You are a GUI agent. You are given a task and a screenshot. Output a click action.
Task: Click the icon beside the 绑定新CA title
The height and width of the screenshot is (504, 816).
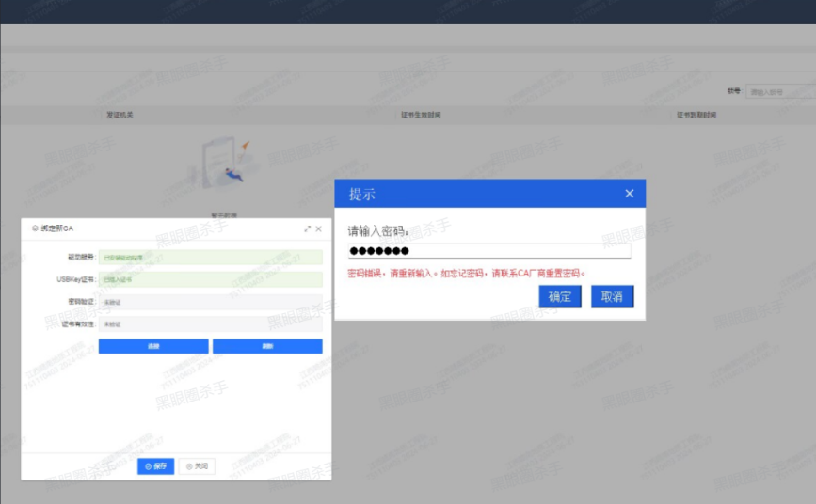pyautogui.click(x=35, y=228)
